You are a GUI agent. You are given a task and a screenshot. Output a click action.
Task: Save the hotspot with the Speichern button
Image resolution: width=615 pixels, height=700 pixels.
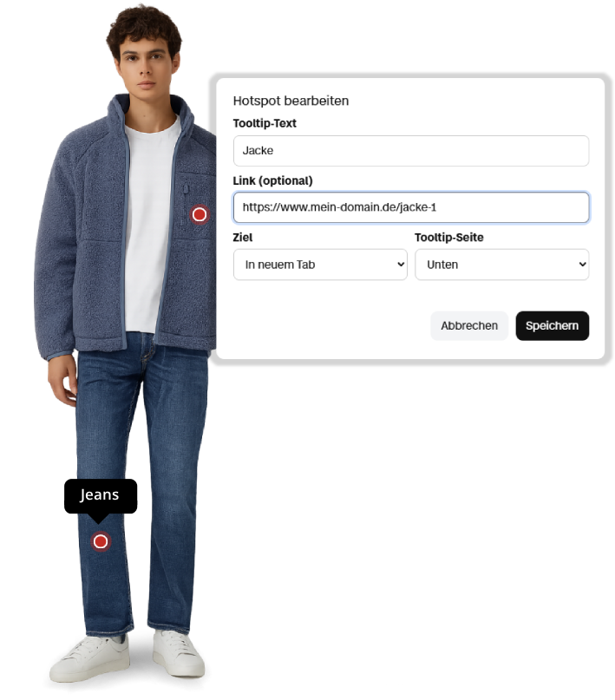point(552,326)
